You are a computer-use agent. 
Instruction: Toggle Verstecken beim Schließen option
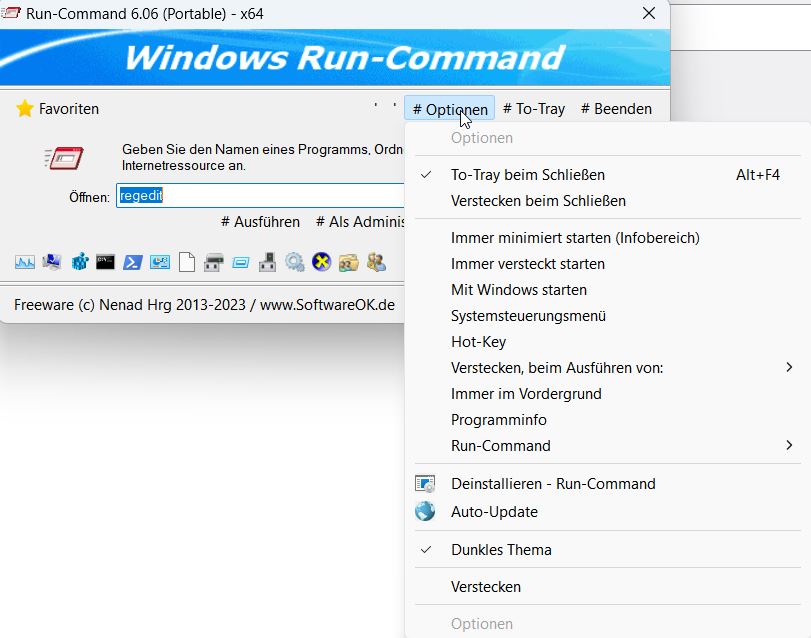(x=607, y=201)
